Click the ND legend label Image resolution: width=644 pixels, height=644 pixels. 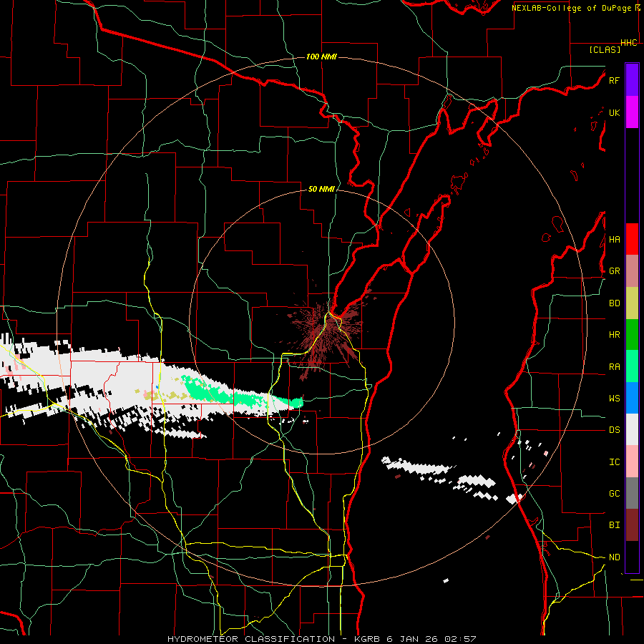click(614, 557)
